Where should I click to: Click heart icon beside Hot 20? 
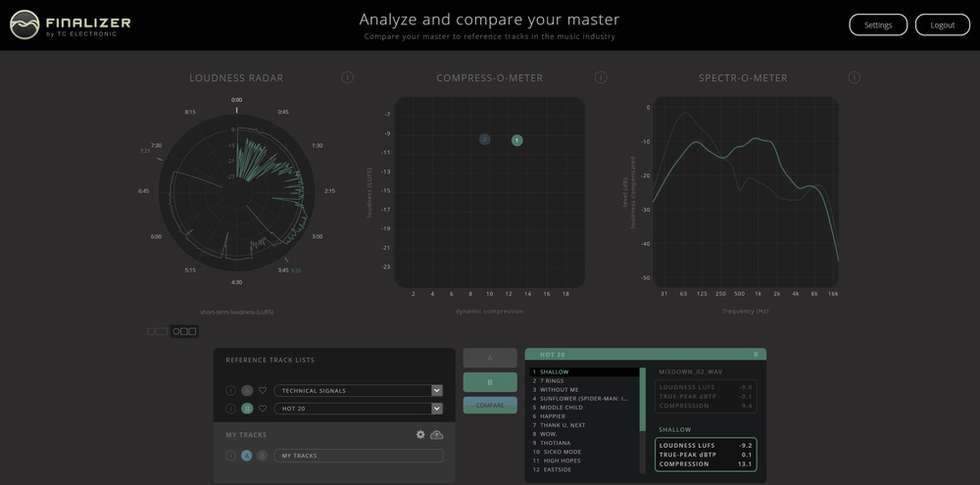pos(263,409)
